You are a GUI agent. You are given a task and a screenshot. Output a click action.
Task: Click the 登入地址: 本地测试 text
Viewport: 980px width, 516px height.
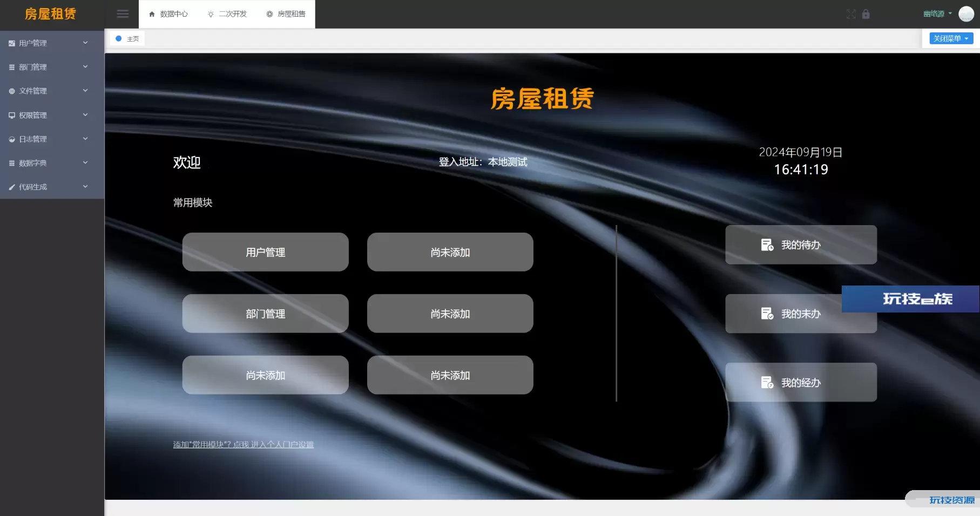click(x=483, y=162)
